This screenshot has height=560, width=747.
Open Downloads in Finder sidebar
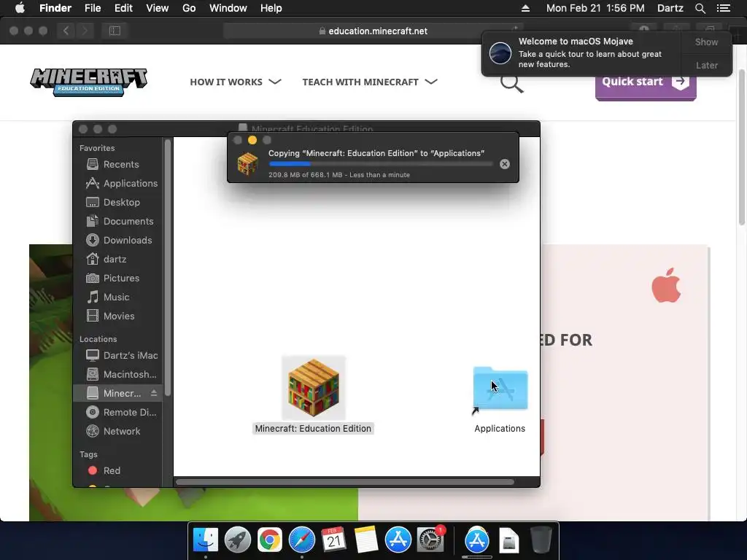[117, 241]
